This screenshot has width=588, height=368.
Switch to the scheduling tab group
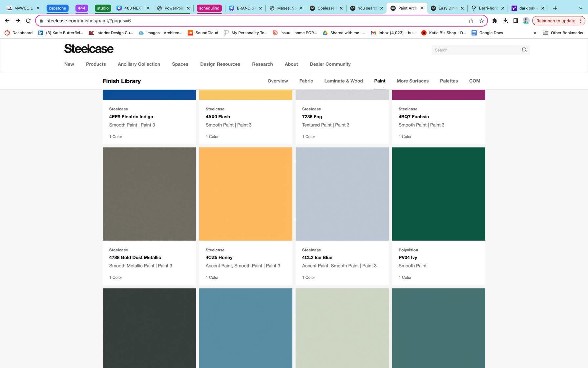click(x=209, y=8)
